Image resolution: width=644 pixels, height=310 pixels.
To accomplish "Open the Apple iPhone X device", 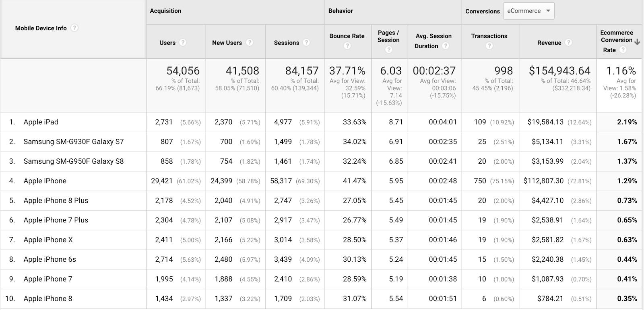I will pos(48,240).
